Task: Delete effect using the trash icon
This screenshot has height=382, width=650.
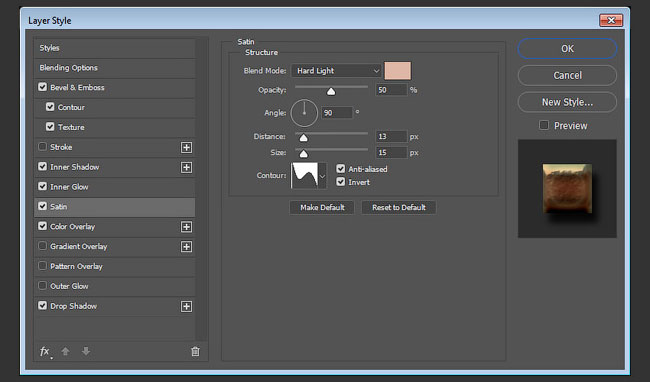Action: coord(195,351)
